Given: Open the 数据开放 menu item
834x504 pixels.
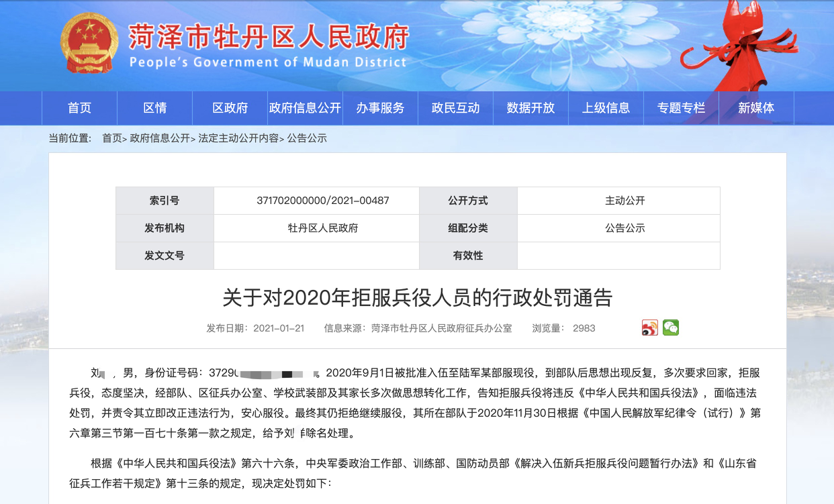Looking at the screenshot, I should pos(530,108).
